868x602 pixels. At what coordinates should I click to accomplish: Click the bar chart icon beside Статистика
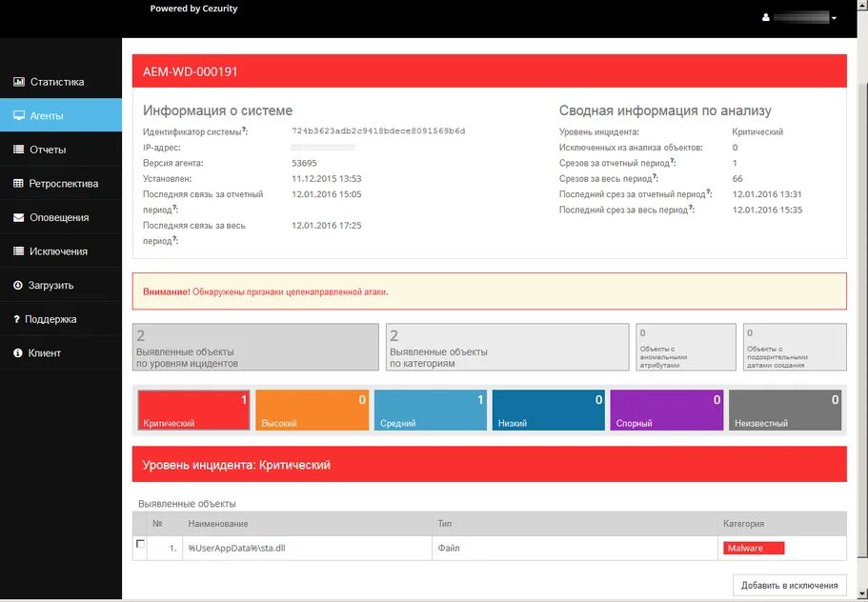19,82
